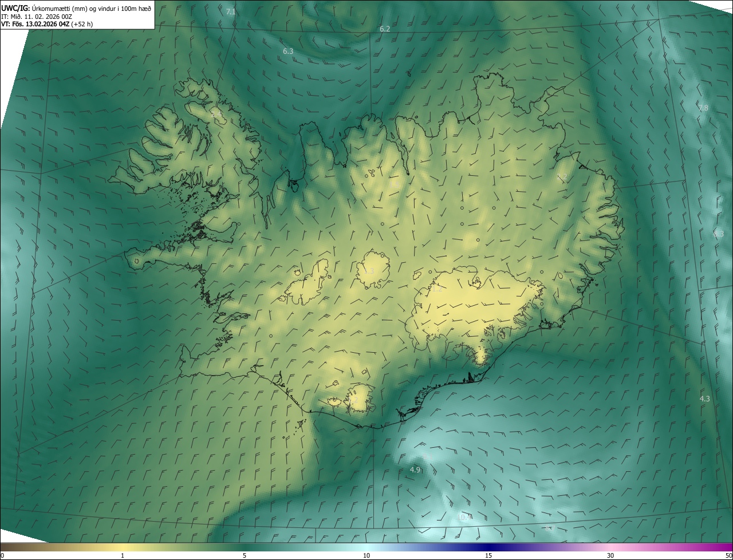Click the 4.3 label near southeast edge
The height and width of the screenshot is (560, 733).
pyautogui.click(x=704, y=399)
